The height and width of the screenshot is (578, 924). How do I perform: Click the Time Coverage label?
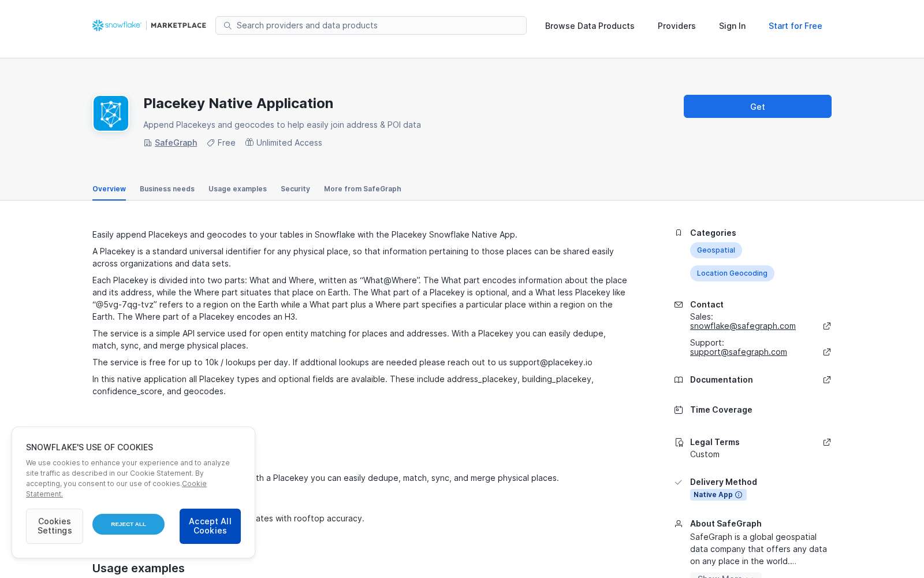coord(721,410)
